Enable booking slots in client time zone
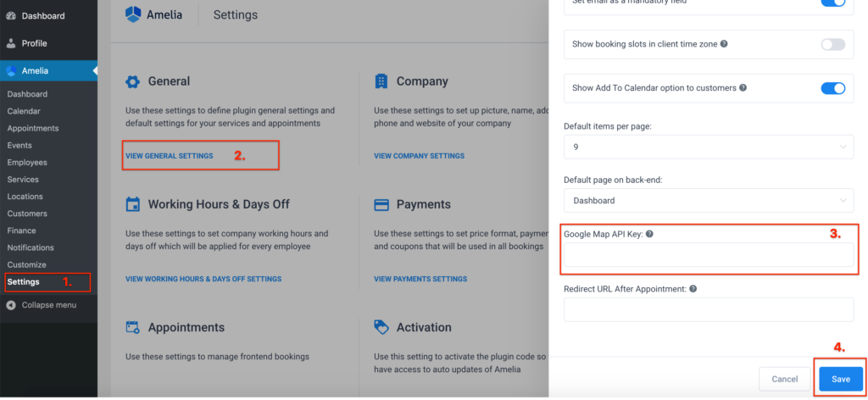This screenshot has width=868, height=400. [x=832, y=44]
